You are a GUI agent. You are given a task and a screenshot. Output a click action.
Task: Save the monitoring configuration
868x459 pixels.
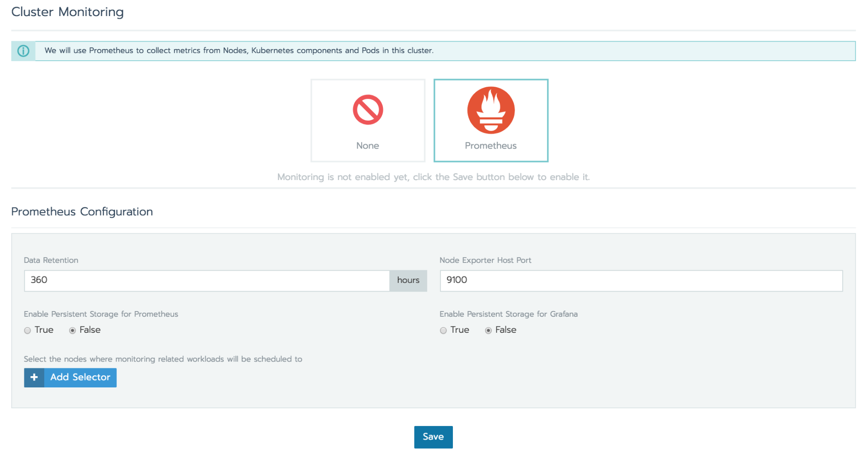pos(433,437)
